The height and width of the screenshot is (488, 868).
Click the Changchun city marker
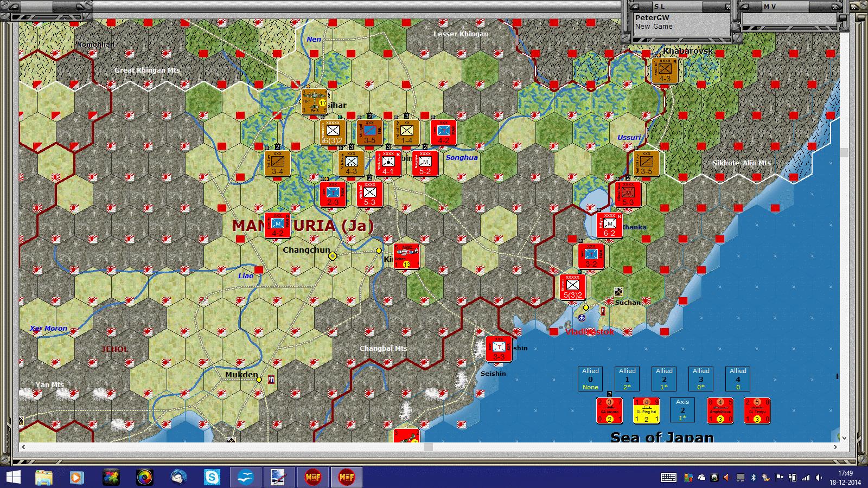(333, 256)
